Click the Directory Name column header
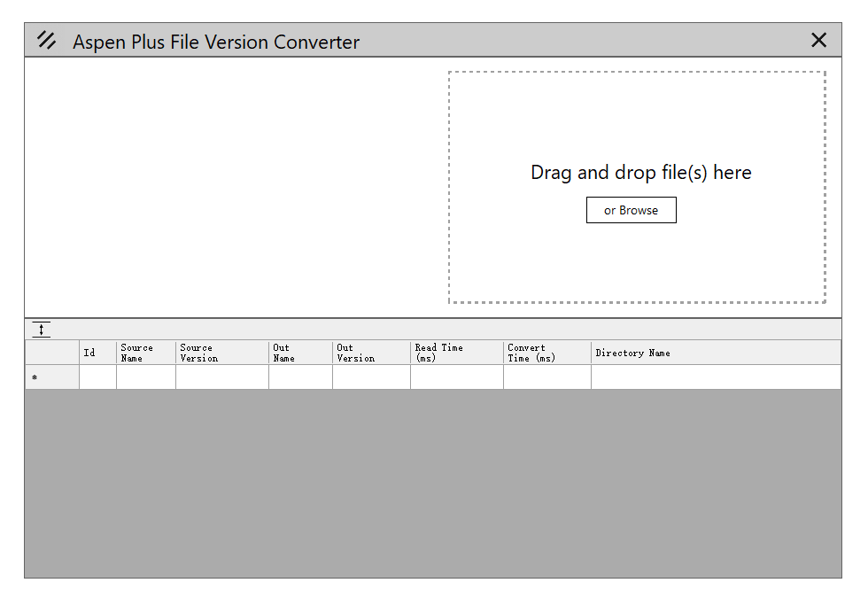868x606 pixels. [x=716, y=353]
